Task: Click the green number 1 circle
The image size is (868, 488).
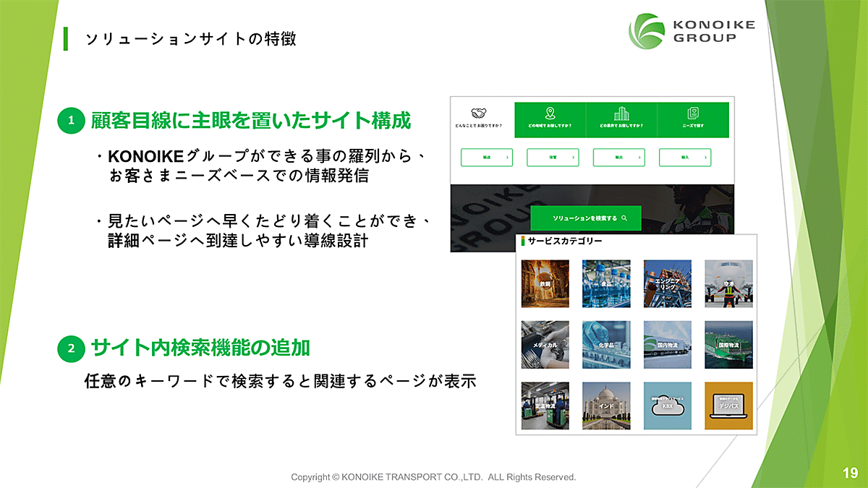Action: tap(71, 121)
